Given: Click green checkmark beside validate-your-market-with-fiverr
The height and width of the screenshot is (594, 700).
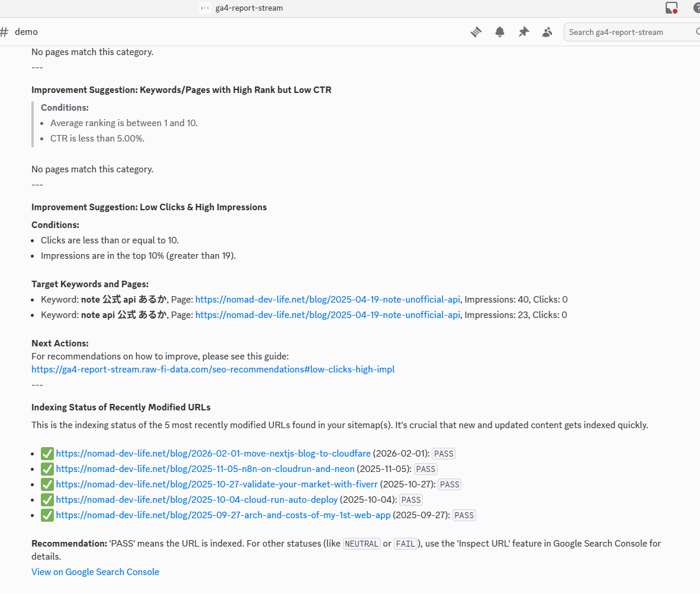Looking at the screenshot, I should click(47, 484).
